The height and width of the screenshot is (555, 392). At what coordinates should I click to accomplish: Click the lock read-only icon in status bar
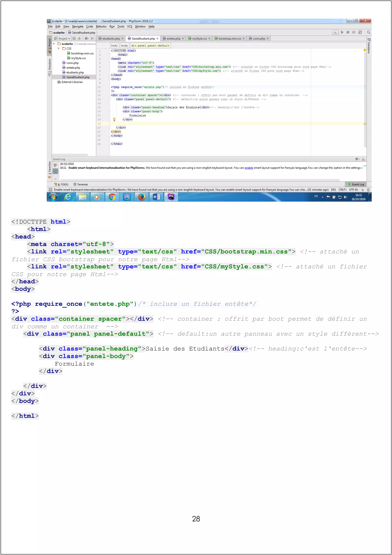363,190
